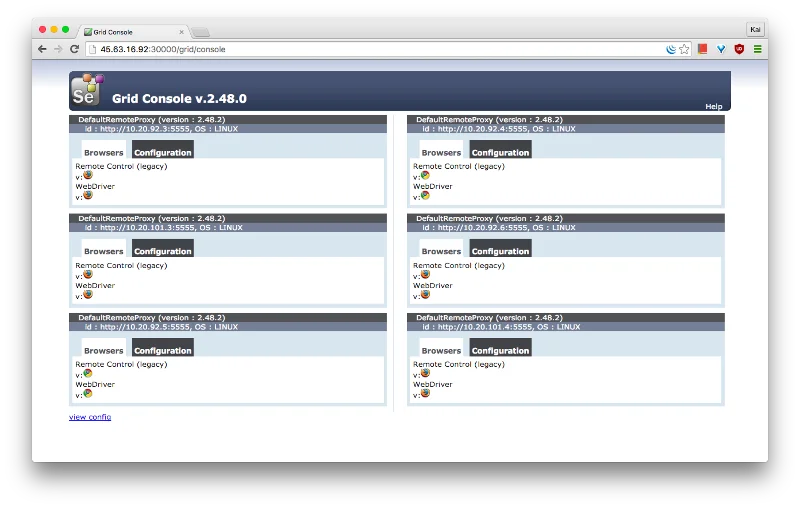
Task: Open the uBlock shield extension icon
Action: pos(739,49)
